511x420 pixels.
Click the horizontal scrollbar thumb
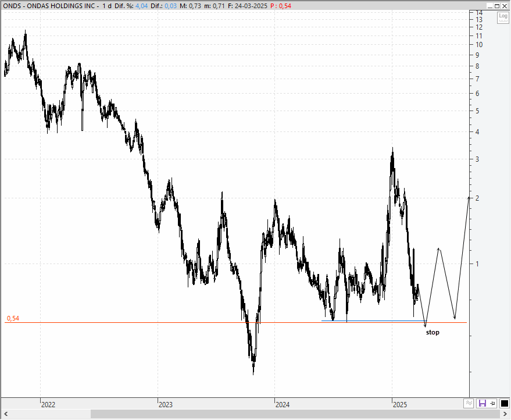point(295,414)
